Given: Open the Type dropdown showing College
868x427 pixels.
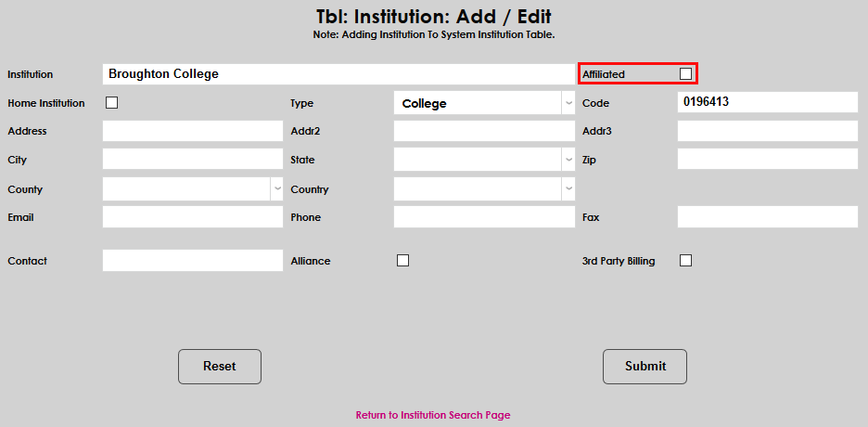Looking at the screenshot, I should 484,103.
